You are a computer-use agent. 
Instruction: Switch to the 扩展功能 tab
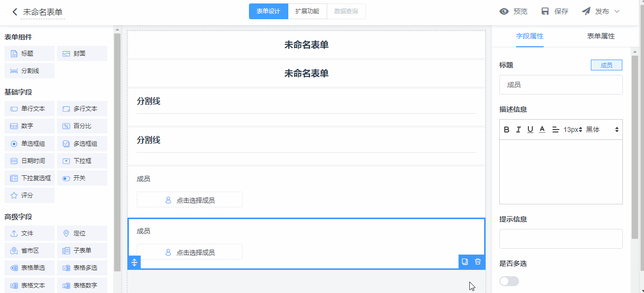pyautogui.click(x=307, y=11)
